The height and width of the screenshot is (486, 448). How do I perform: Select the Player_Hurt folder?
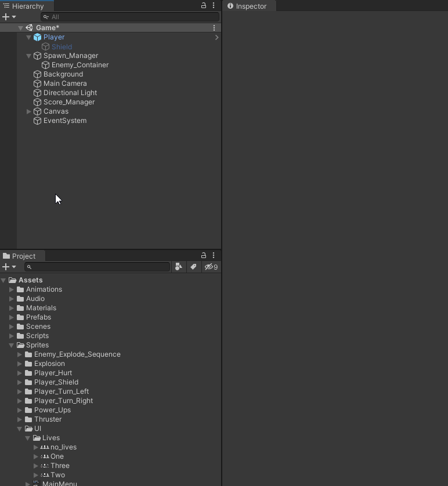pyautogui.click(x=53, y=373)
